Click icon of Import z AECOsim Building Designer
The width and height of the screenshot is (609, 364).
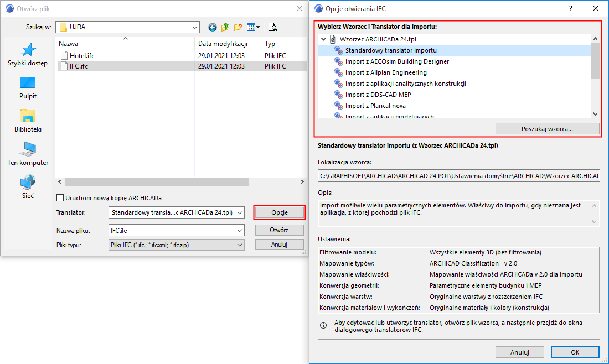339,61
